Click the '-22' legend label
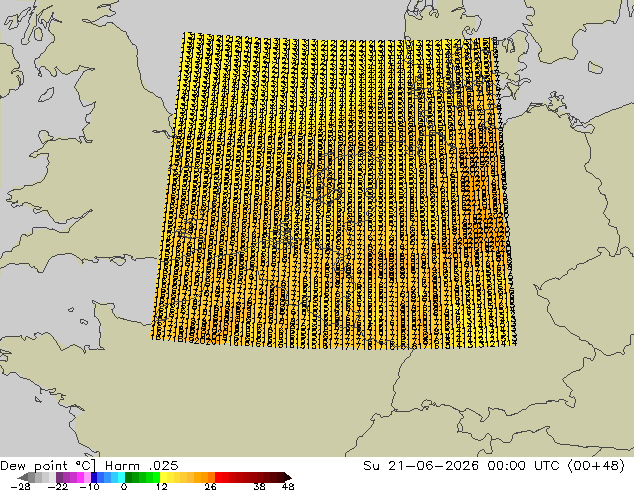This screenshot has height=490, width=634. click(58, 486)
